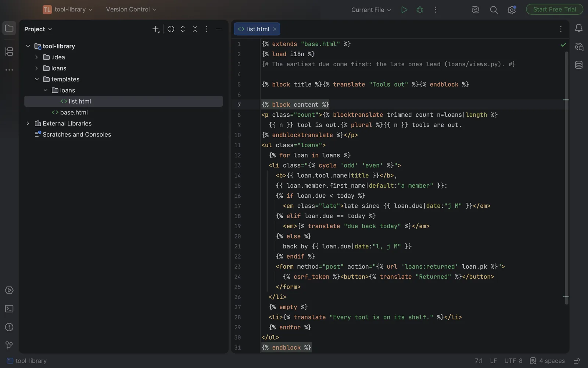The image size is (588, 368).
Task: Click the Run button
Action: pos(404,10)
